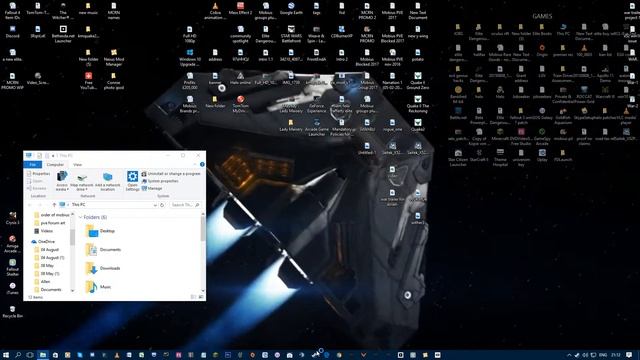
Task: Select the Uplay desktop icon
Action: click(542, 156)
